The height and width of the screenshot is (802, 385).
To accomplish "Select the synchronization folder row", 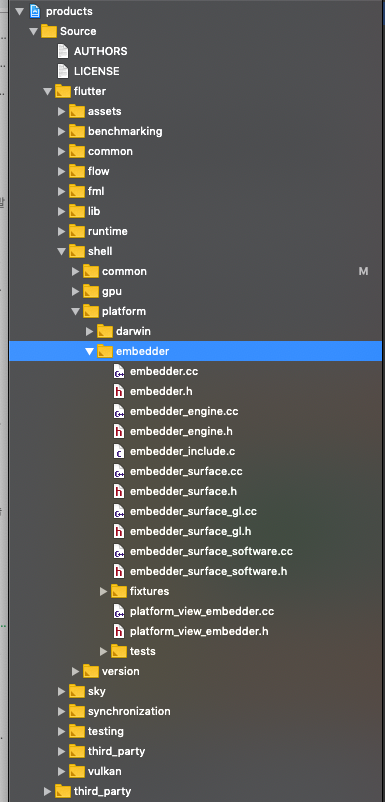I will tap(195, 711).
